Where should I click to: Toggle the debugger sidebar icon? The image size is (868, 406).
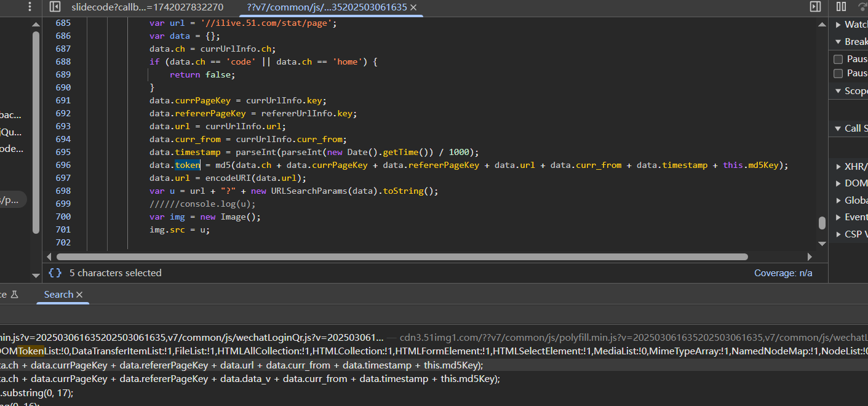[x=815, y=7]
